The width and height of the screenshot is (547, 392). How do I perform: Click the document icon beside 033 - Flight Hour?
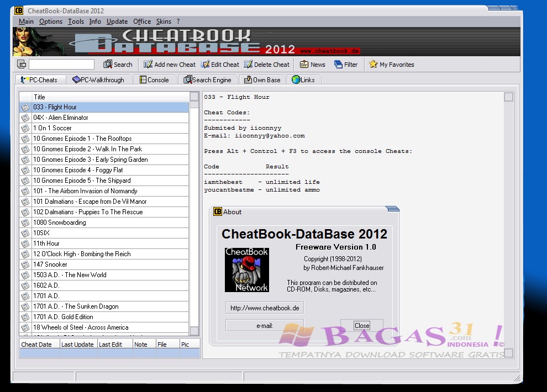[25, 107]
